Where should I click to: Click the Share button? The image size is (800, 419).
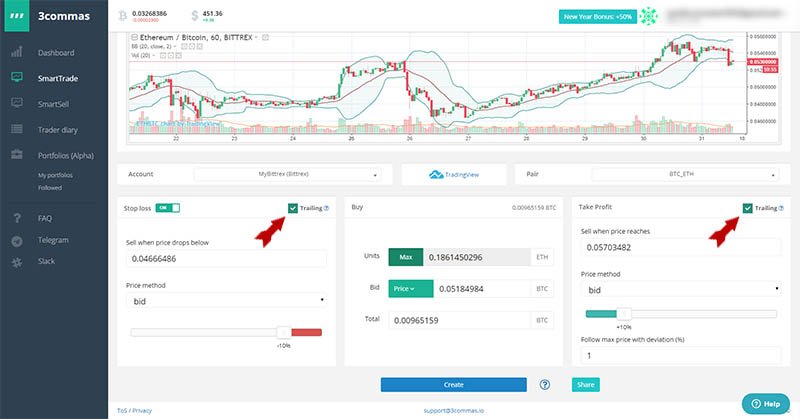click(586, 385)
